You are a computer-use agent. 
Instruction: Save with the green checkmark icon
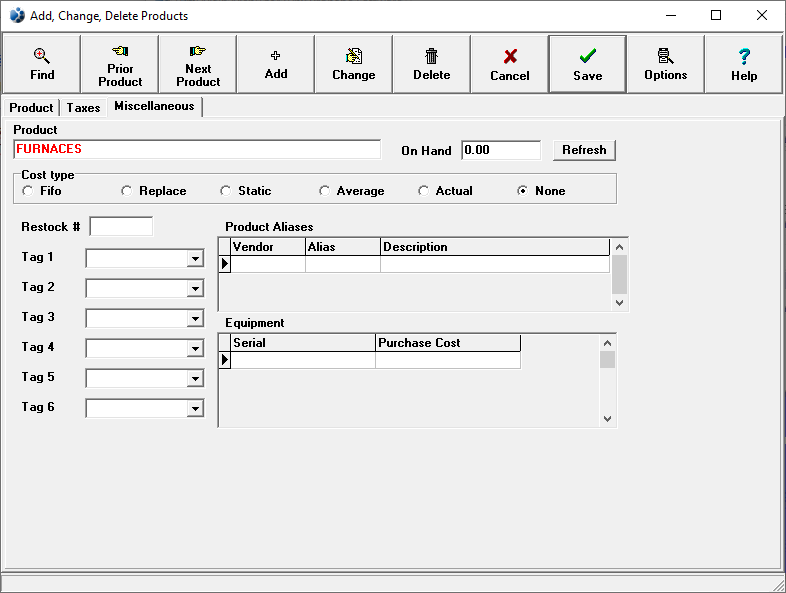coord(588,56)
